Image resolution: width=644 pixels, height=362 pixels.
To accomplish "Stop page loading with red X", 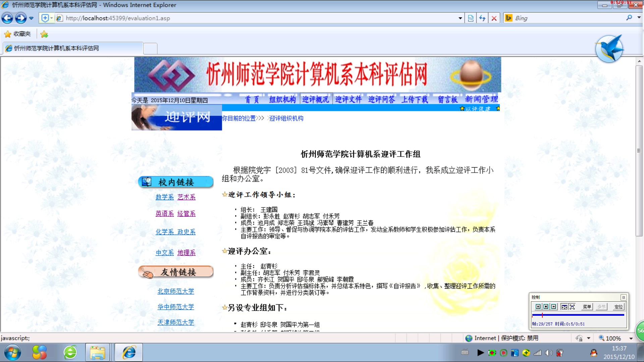I will tap(494, 18).
